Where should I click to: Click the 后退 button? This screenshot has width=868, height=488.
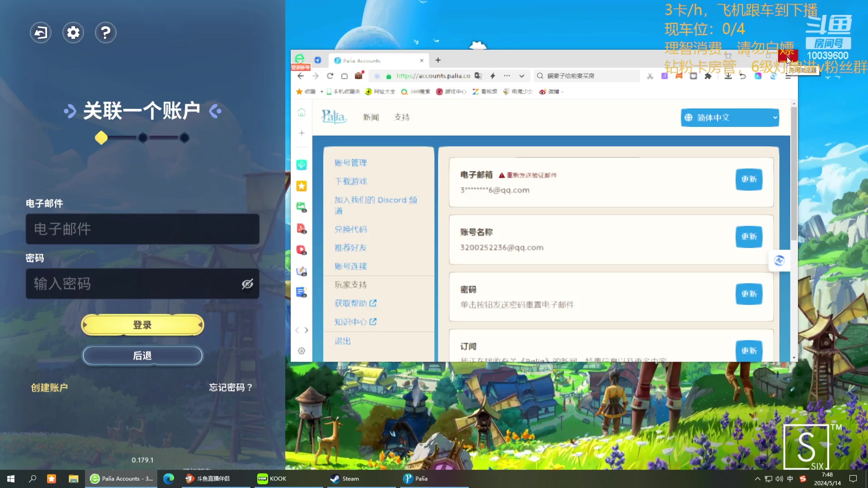(142, 356)
